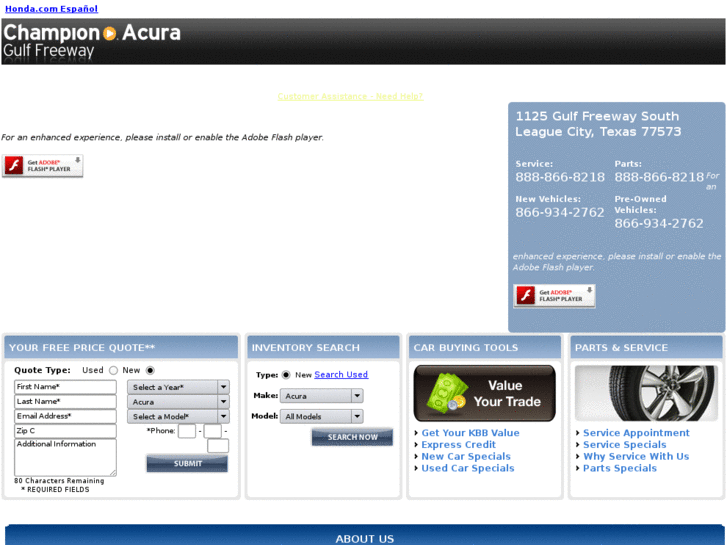Click the Value Your Trade banner

(x=485, y=393)
